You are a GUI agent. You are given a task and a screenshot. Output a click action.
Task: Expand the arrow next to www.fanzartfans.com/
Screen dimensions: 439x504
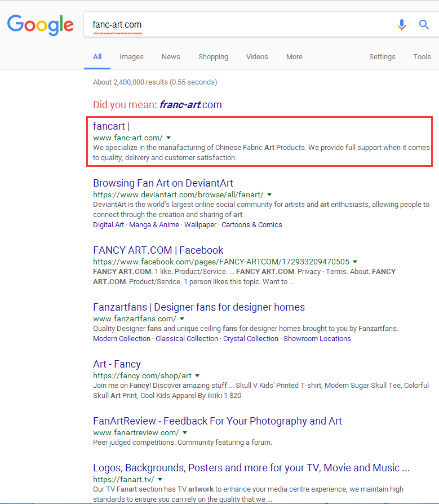tap(182, 319)
